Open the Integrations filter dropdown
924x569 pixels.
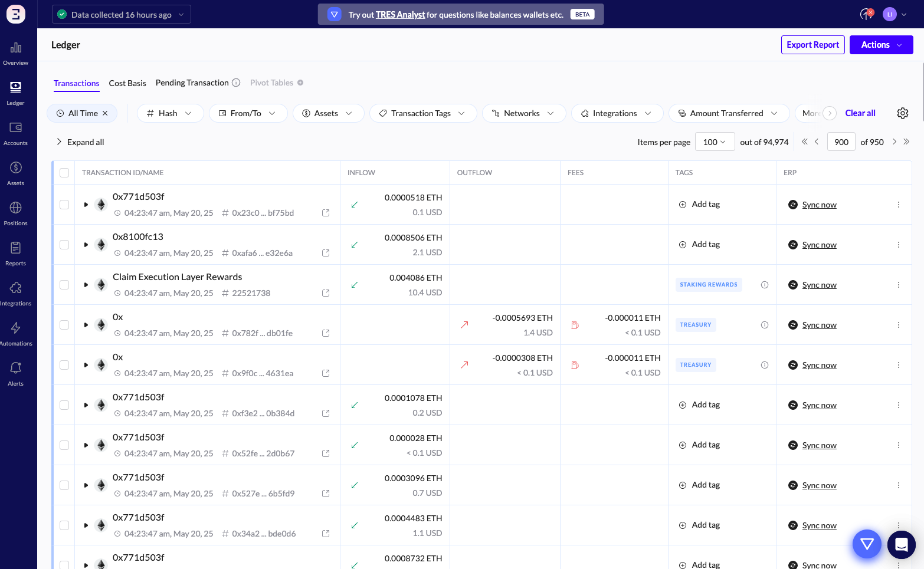[x=617, y=113]
